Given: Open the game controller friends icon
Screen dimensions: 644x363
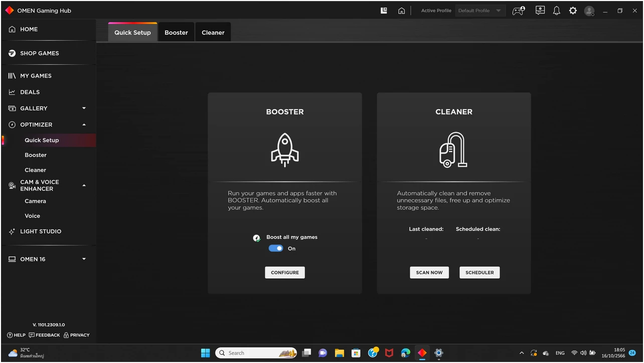Looking at the screenshot, I should 519,11.
